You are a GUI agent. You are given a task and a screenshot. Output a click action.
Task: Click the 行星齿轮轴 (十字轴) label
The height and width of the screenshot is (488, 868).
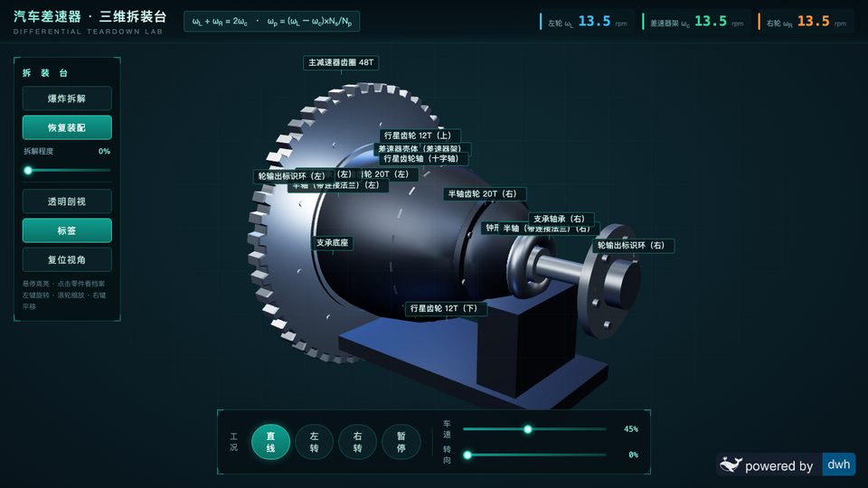[421, 159]
